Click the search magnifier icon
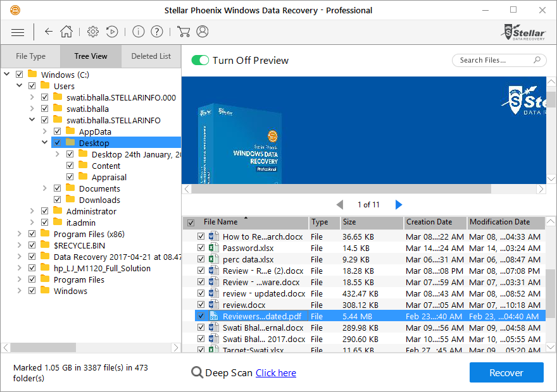This screenshot has height=392, width=557. click(537, 60)
